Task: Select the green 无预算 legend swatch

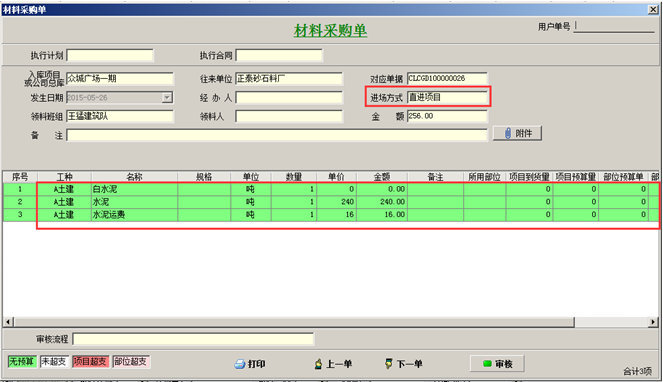Action: 22,362
